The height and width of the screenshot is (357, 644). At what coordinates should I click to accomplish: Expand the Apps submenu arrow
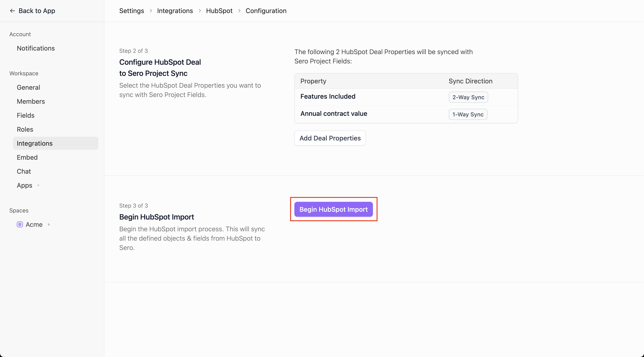[39, 185]
